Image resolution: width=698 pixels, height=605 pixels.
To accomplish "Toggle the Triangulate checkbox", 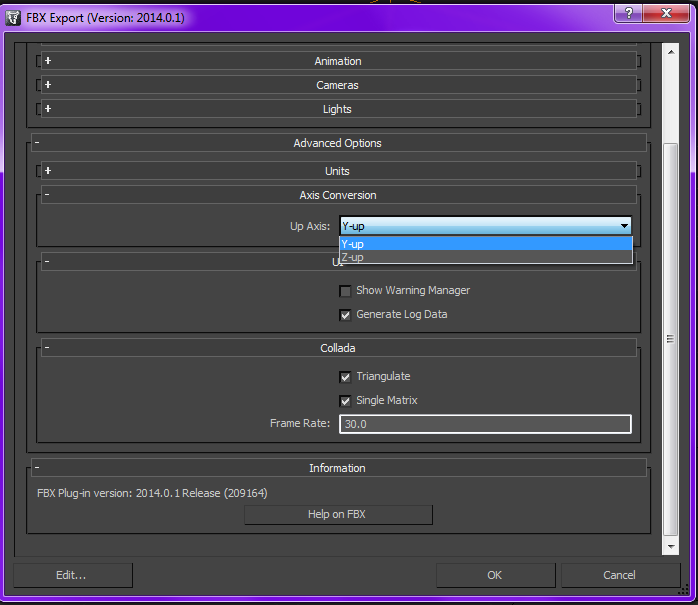I will click(x=345, y=377).
